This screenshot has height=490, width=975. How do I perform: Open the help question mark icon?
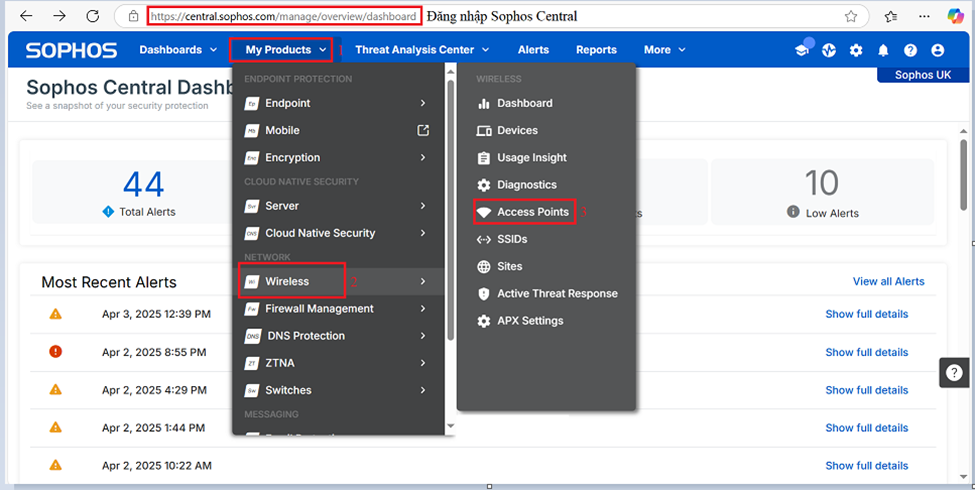(910, 50)
